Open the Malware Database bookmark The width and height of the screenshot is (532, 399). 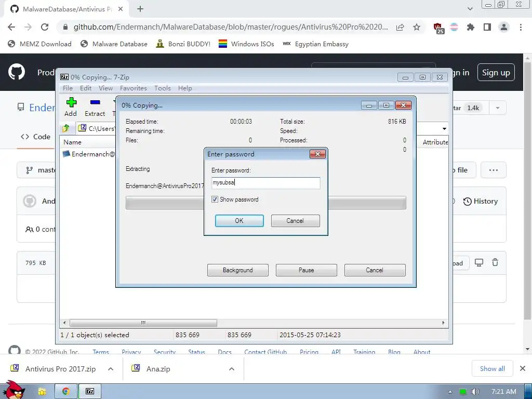pos(114,44)
